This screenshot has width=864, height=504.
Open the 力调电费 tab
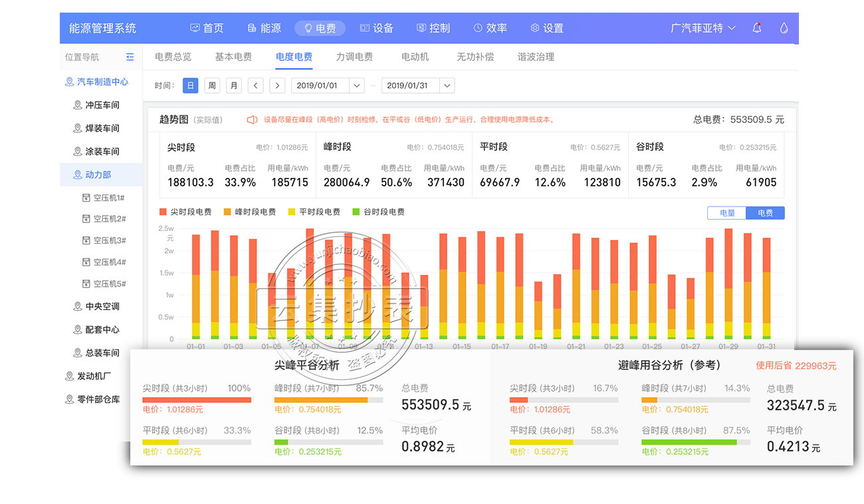[354, 57]
